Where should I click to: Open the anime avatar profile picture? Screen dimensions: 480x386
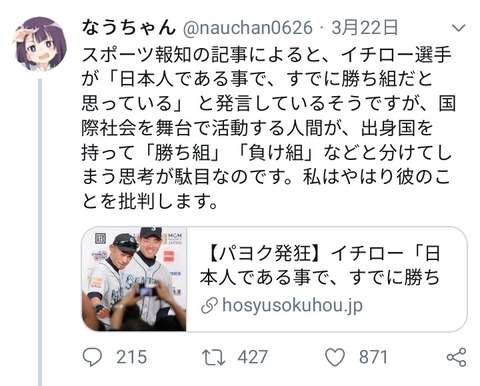click(x=40, y=44)
